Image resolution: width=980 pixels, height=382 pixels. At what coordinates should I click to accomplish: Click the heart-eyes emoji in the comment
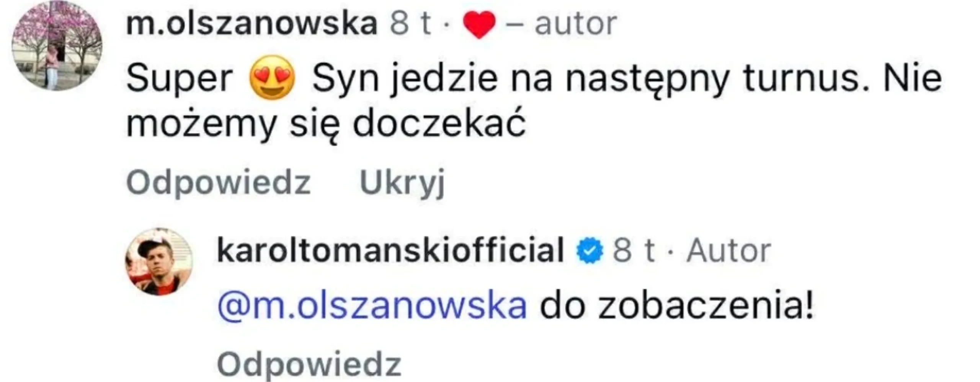coord(273,78)
